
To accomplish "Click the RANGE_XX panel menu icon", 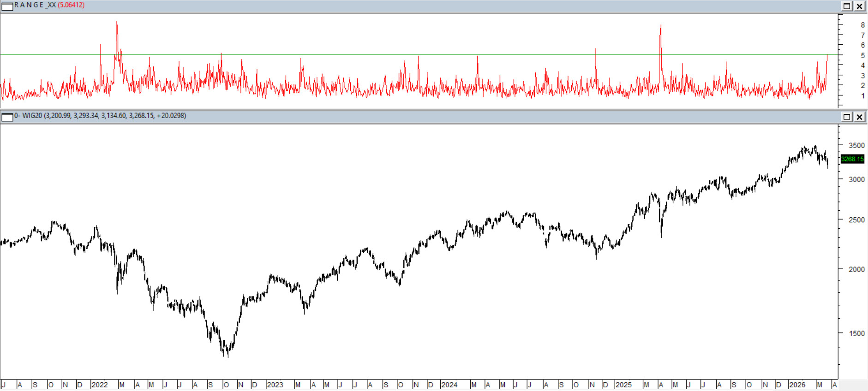I will (7, 6).
